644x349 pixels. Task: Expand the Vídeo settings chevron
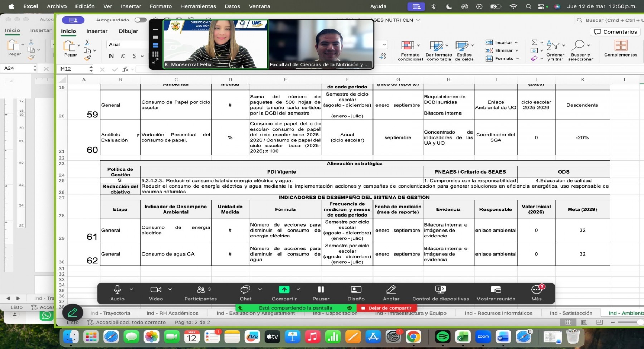(170, 289)
